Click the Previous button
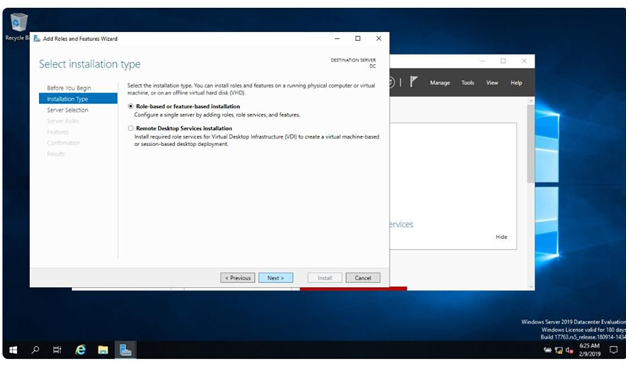This screenshot has width=628, height=365. click(238, 278)
